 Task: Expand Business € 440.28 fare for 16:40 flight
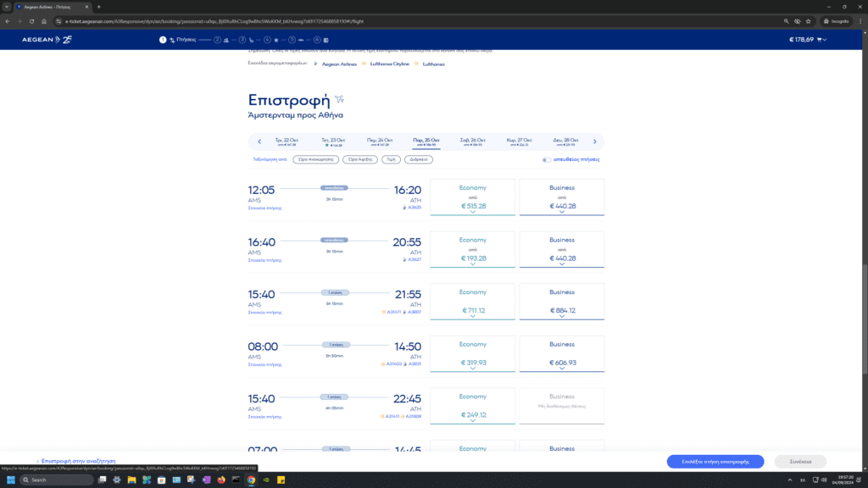point(562,250)
